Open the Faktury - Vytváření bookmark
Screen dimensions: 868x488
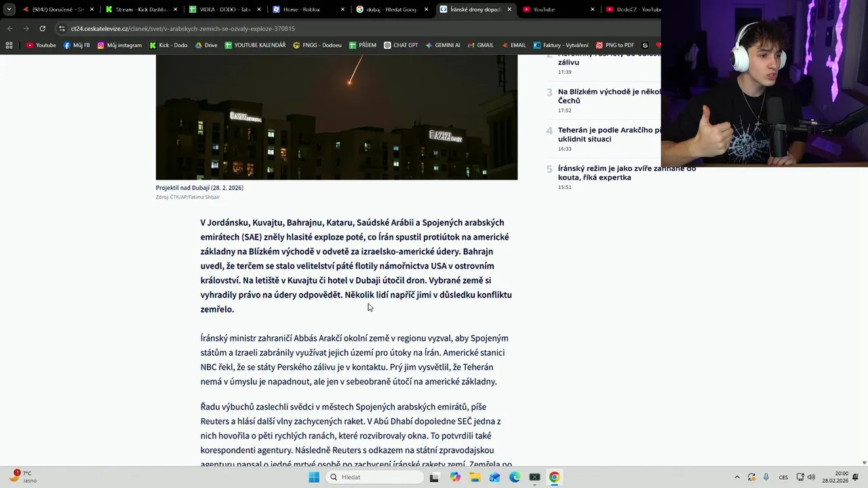(x=561, y=45)
